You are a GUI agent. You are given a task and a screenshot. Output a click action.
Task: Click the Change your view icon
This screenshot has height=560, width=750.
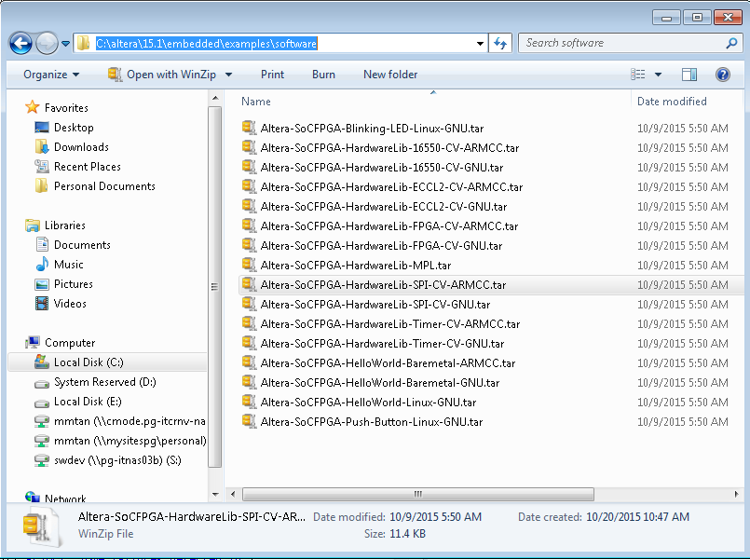[637, 75]
